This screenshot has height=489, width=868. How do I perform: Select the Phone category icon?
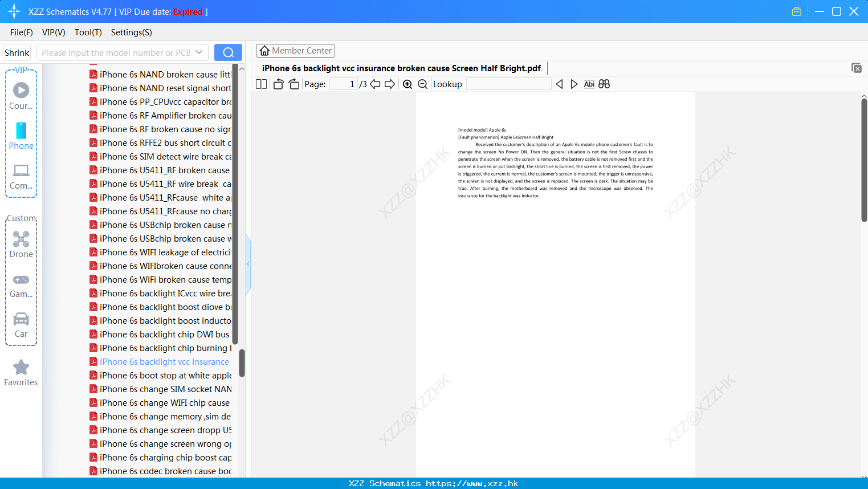point(21,131)
